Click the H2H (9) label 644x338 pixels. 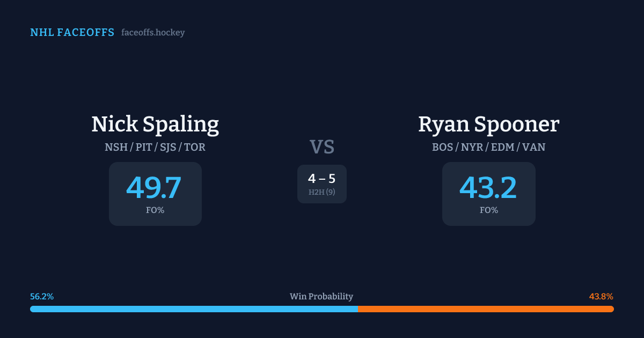tap(321, 192)
